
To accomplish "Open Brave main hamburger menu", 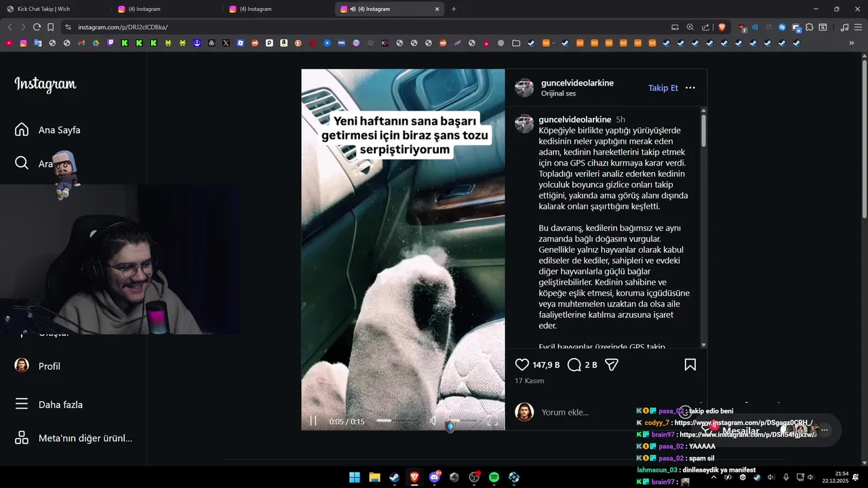I will (x=858, y=27).
